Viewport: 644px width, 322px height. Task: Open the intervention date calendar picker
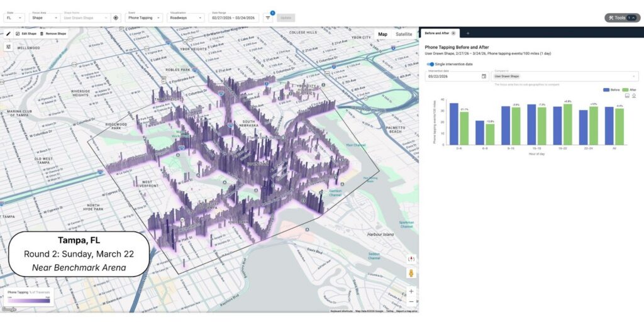(x=484, y=76)
